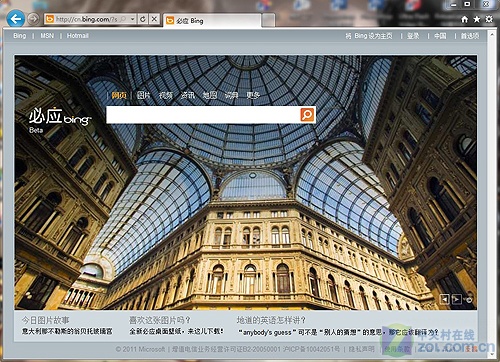Show next background image arrow
This screenshot has height=362, width=500.
[x=456, y=299]
